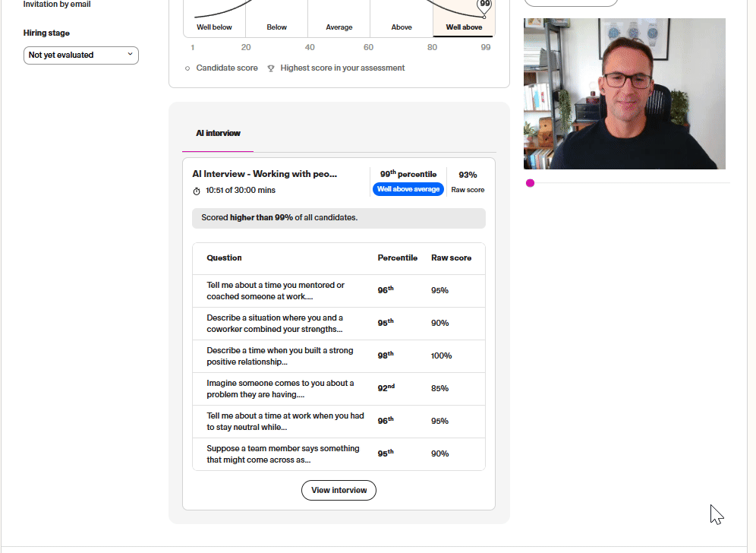756x553 pixels.
Task: Select the Average band on the score chart
Action: 339,27
